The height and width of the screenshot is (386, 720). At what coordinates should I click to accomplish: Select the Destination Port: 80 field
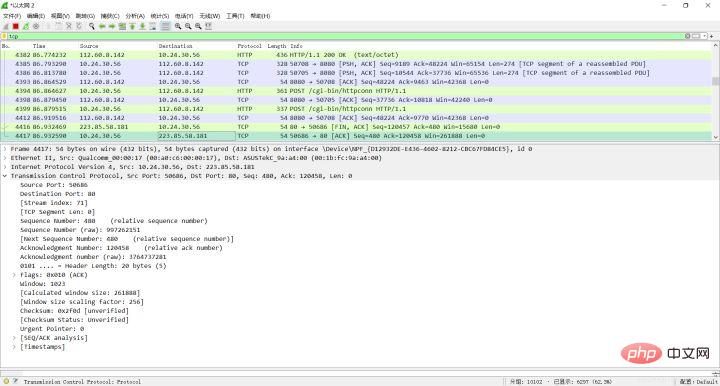click(57, 194)
